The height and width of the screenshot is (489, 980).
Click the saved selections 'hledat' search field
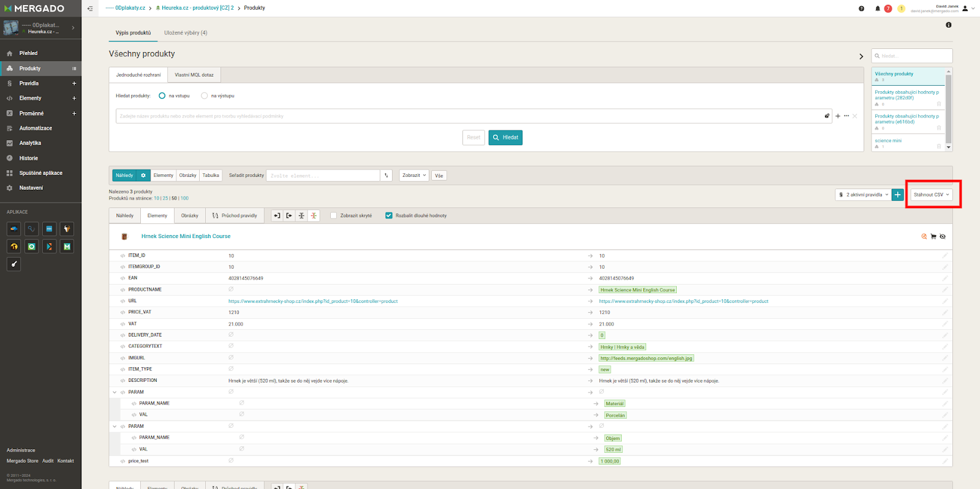click(912, 56)
